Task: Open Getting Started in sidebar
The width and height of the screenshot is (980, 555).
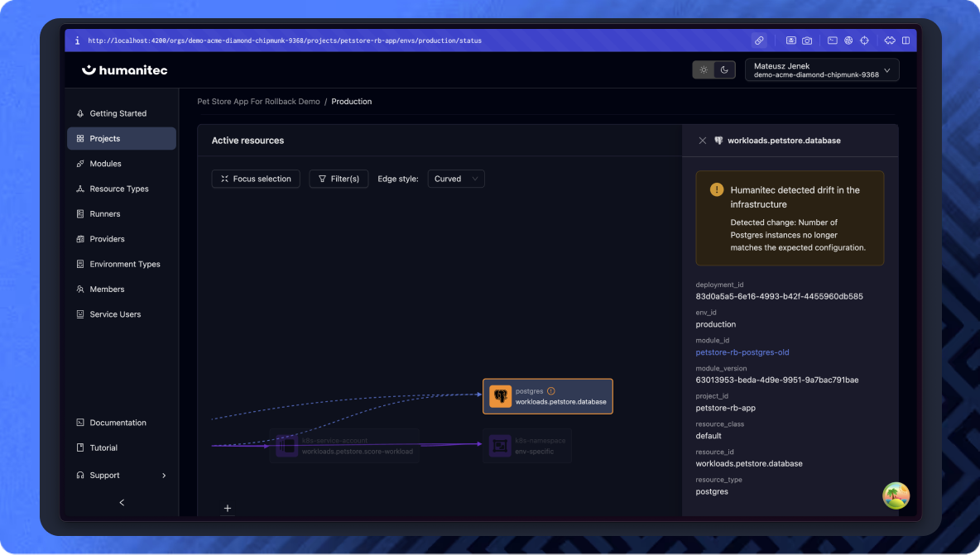Action: [121, 113]
